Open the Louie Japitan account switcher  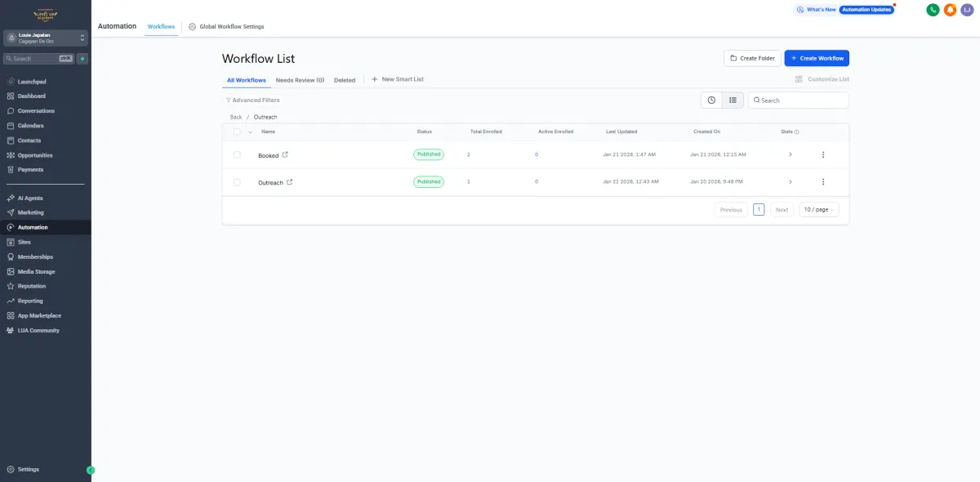[45, 38]
